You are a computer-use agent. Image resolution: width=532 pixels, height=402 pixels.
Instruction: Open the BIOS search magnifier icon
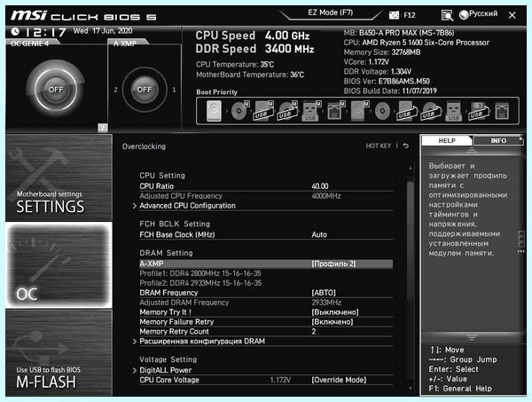[447, 15]
